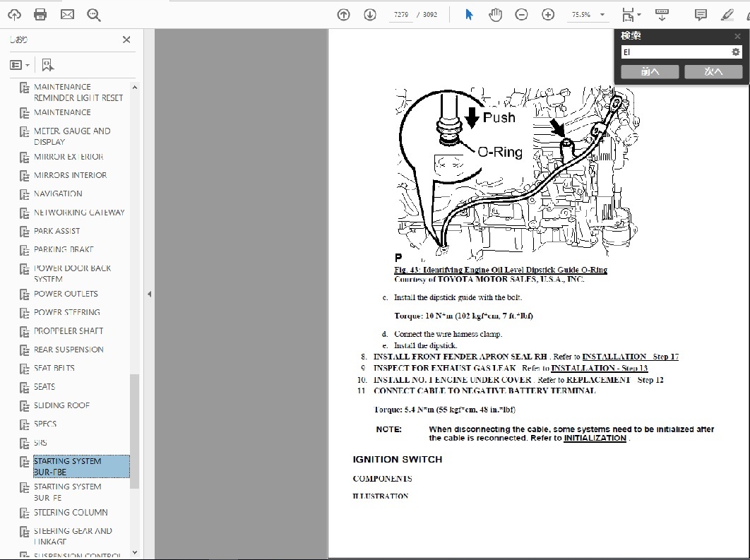Follow the INSTALLATION - Step 17 link
This screenshot has height=560, width=750.
tap(630, 357)
